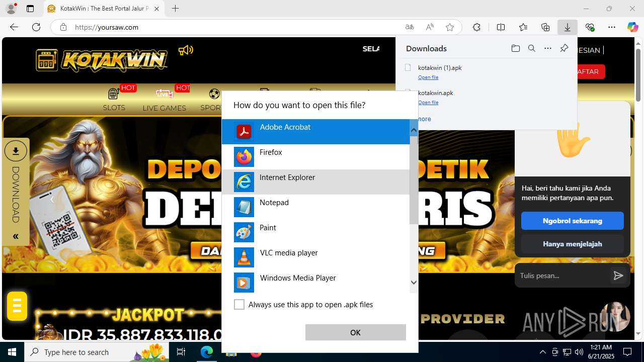Open more options in Downloads panel
Image resolution: width=644 pixels, height=362 pixels.
pos(548,48)
